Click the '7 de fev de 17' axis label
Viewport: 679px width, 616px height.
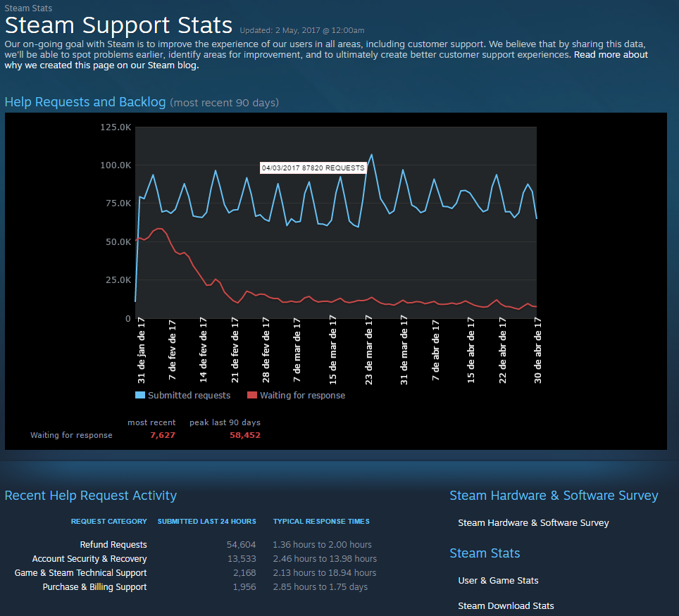[x=173, y=350]
